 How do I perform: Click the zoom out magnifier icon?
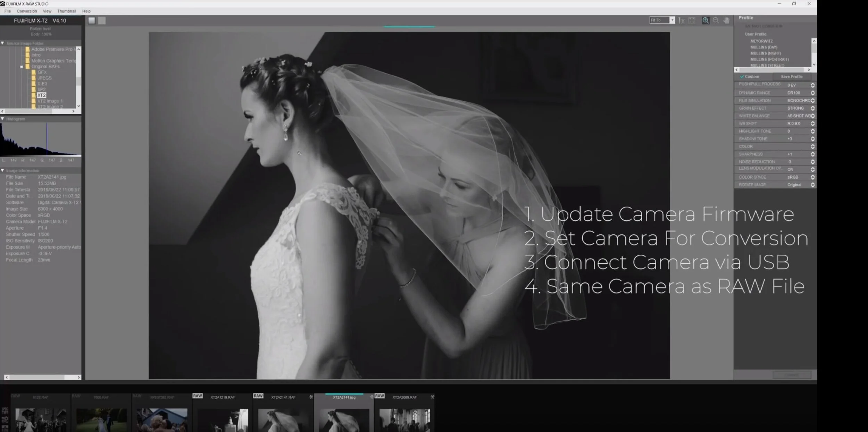716,20
